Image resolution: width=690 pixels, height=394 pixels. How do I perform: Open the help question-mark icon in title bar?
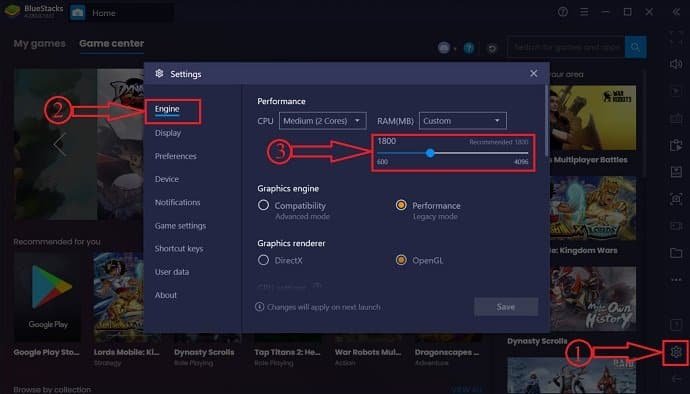click(562, 12)
